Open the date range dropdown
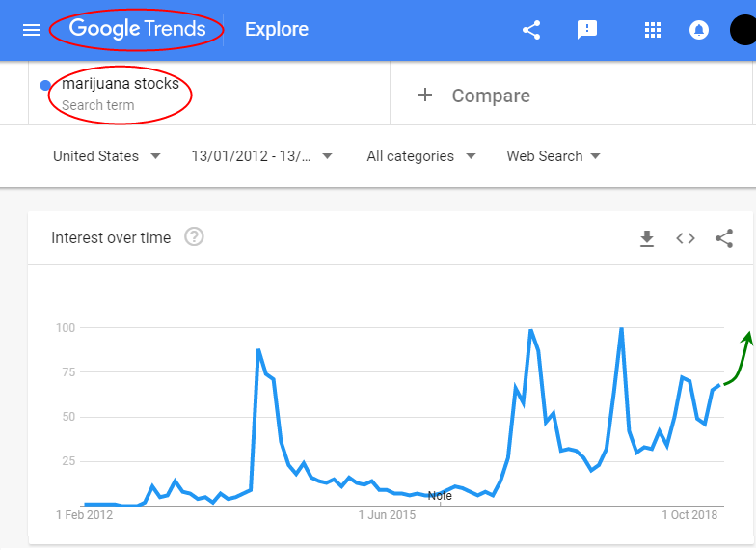The height and width of the screenshot is (550, 756). click(x=261, y=156)
